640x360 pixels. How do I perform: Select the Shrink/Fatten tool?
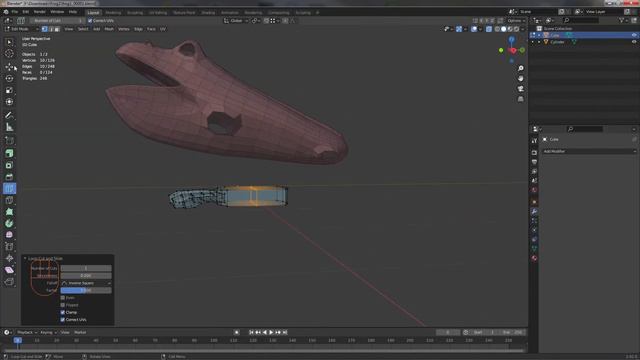click(x=9, y=258)
